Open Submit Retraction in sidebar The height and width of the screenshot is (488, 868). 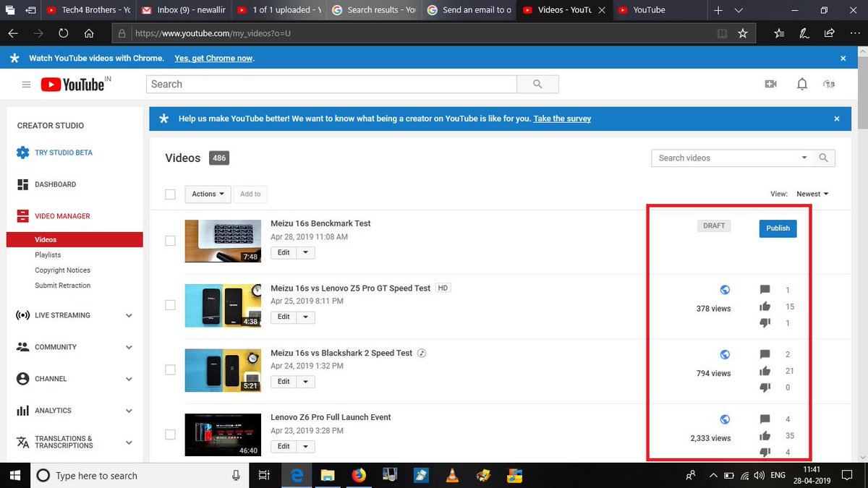click(x=62, y=286)
